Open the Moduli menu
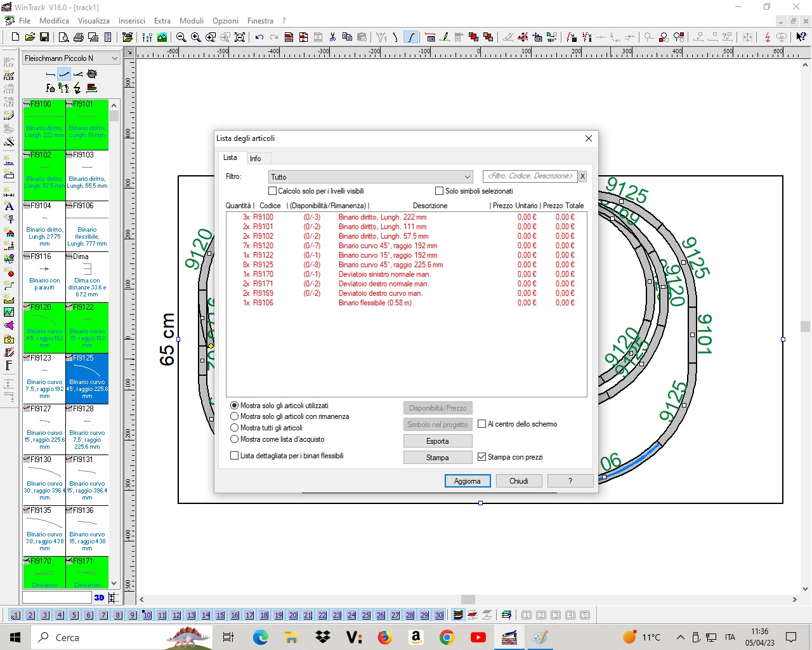The width and height of the screenshot is (812, 650). [191, 21]
